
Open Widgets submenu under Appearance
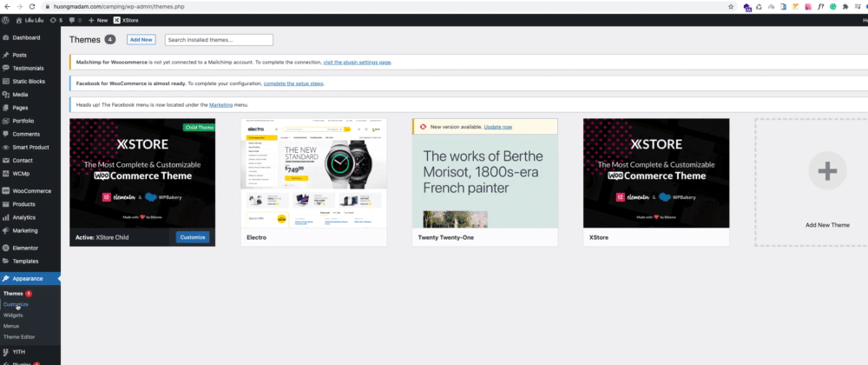(x=13, y=315)
